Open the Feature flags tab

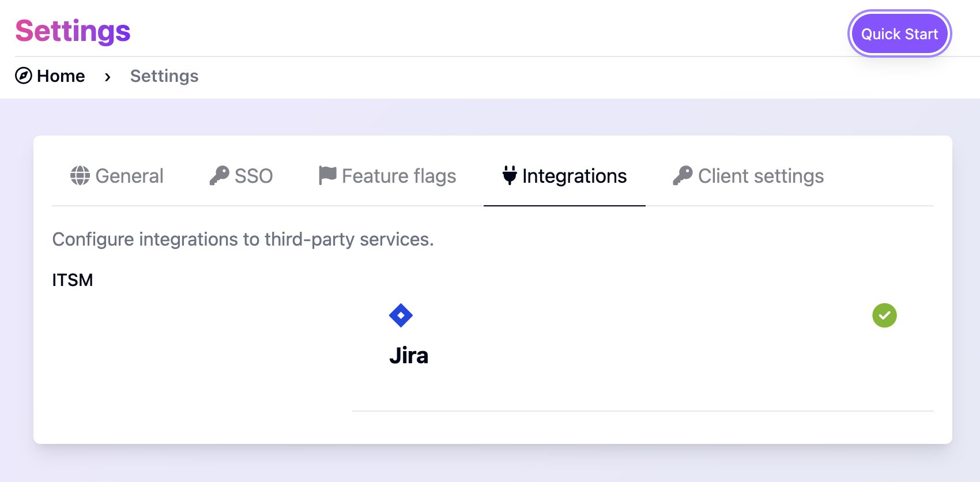click(x=387, y=176)
